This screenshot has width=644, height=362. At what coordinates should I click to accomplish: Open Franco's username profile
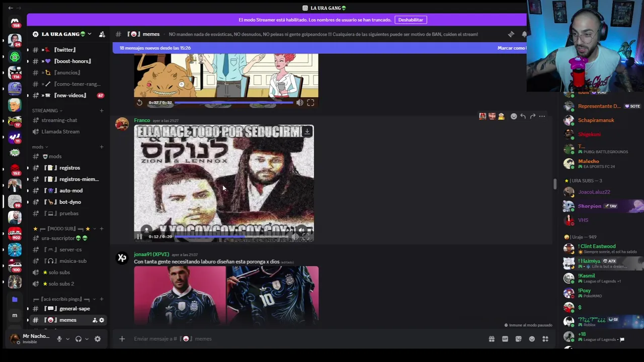[x=142, y=120]
